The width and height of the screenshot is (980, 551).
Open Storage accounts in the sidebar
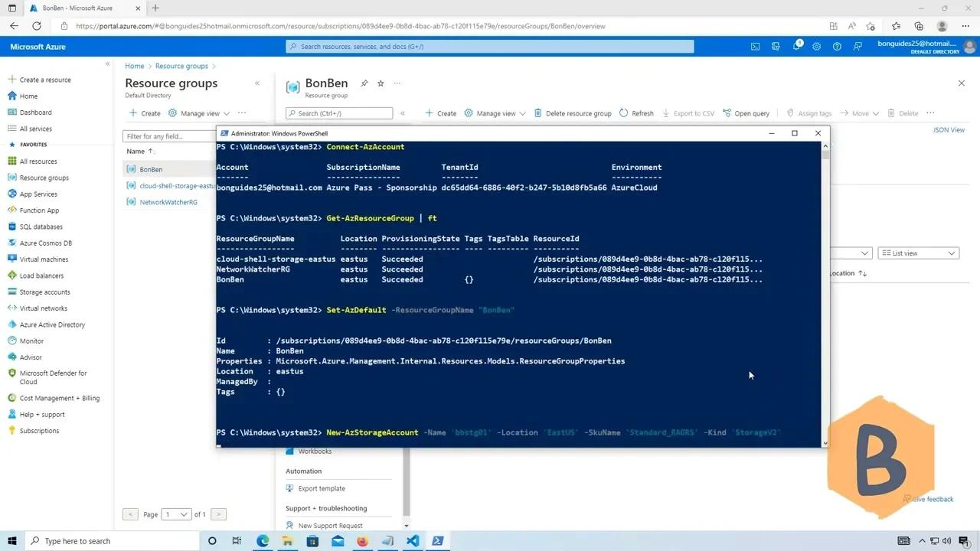click(44, 292)
